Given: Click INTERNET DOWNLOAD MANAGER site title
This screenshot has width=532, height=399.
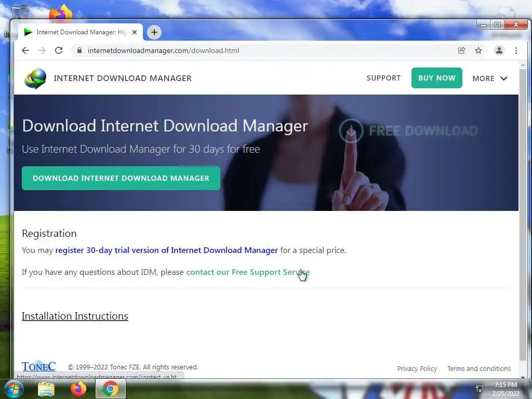Looking at the screenshot, I should coord(123,78).
